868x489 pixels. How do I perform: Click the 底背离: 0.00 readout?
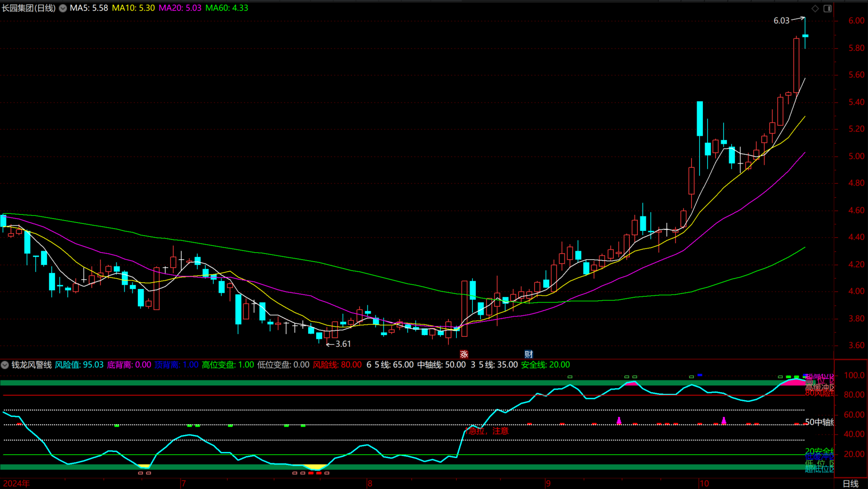point(129,365)
